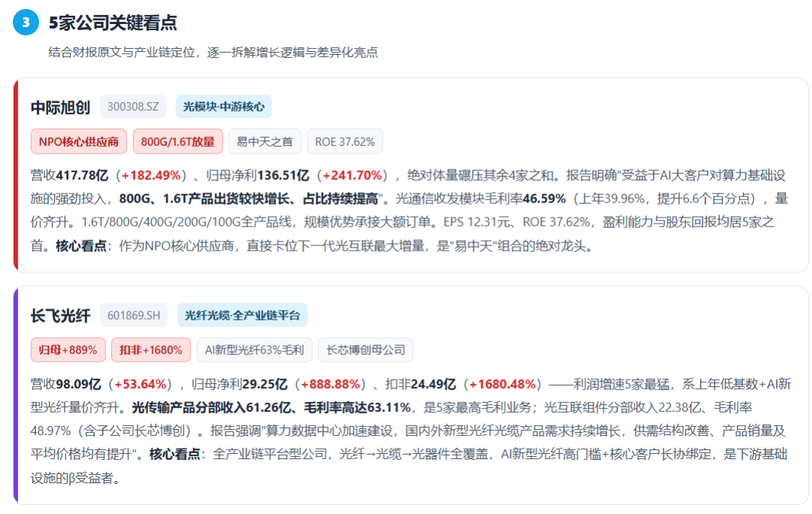Select the 易中天之首 tag
The image size is (812, 514).
click(x=265, y=141)
